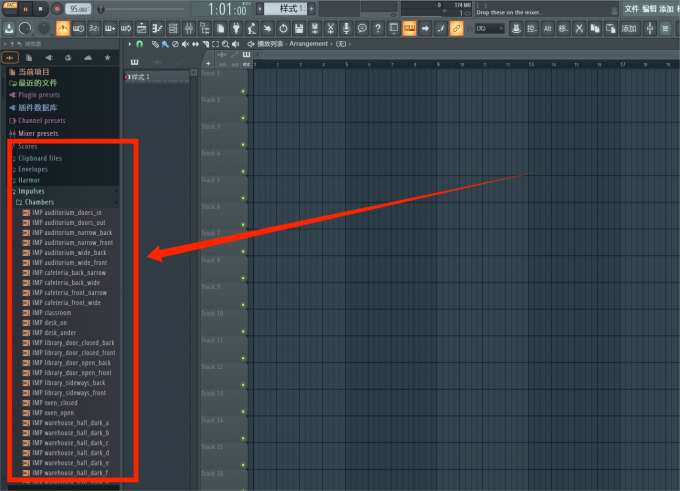Expand the Mixer presets folder
Image resolution: width=680 pixels, height=491 pixels.
(x=34, y=133)
